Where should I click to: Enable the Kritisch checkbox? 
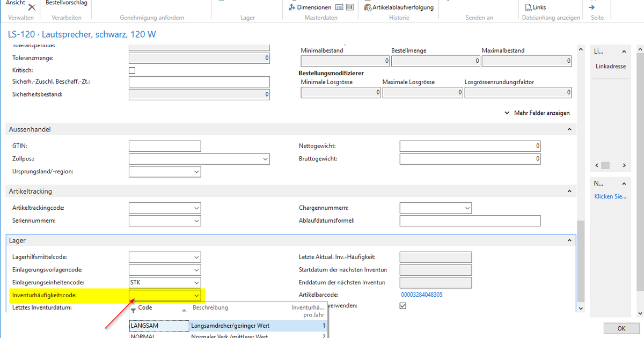(131, 70)
